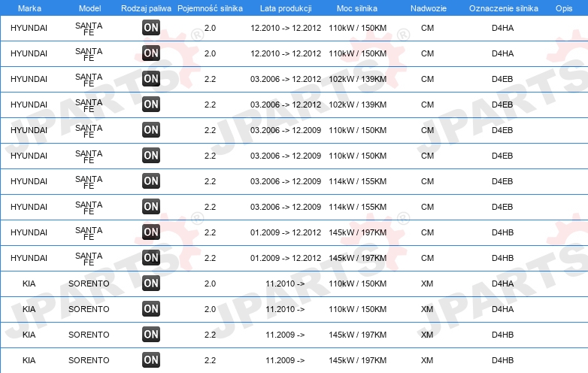Click the Pojemność silnika column header
Screen dimensions: 588x373
click(x=210, y=8)
